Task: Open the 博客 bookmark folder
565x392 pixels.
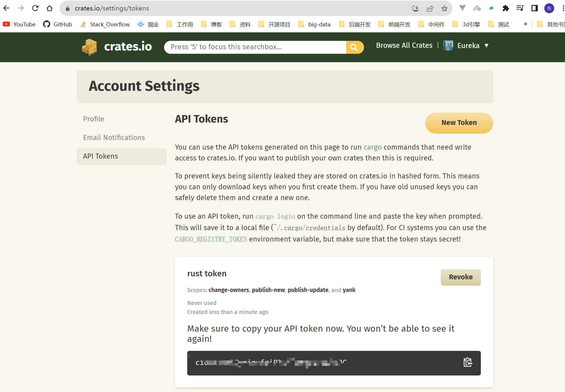Action: (211, 24)
